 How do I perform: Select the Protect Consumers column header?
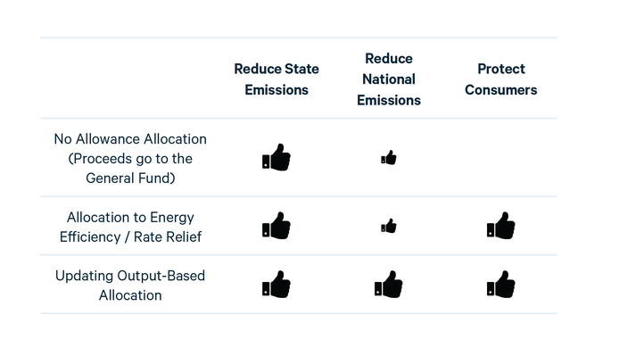click(500, 79)
